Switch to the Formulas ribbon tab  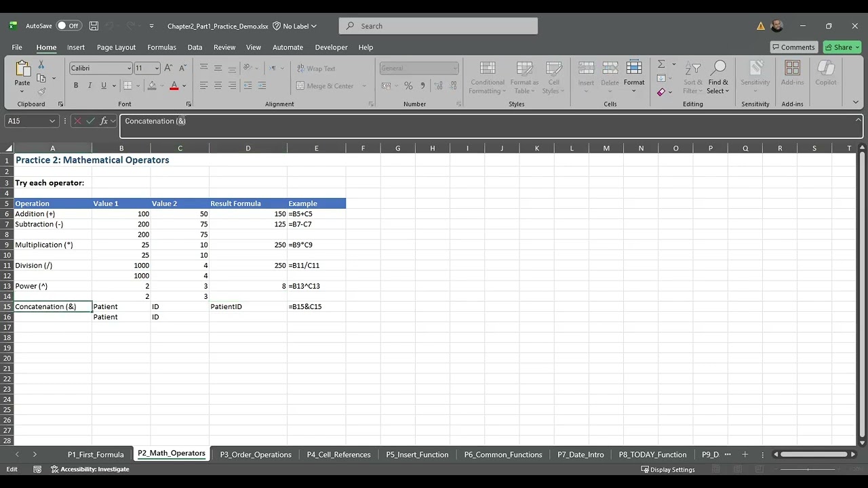pos(161,47)
